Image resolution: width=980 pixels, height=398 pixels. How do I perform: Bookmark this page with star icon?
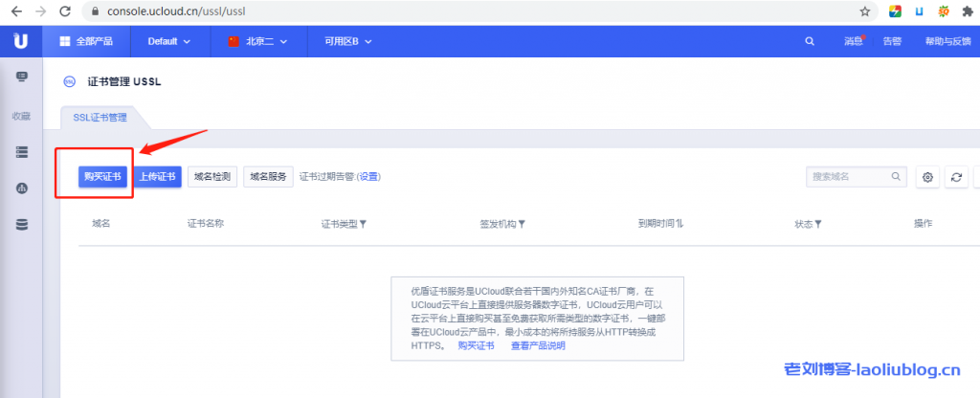865,11
